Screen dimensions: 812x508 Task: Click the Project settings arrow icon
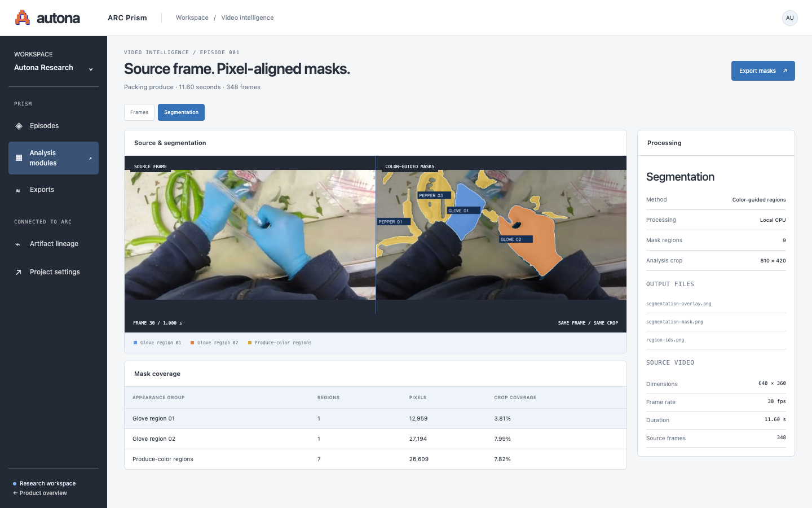point(18,272)
